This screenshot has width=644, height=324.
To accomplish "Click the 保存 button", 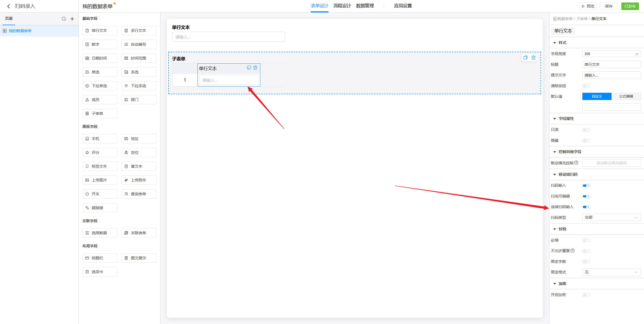I will tap(609, 6).
